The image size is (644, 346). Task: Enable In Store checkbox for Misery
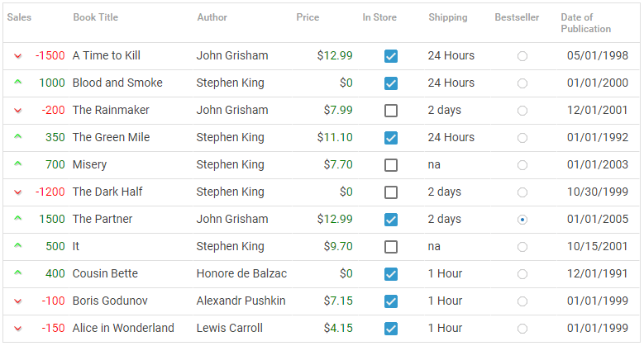coord(391,165)
